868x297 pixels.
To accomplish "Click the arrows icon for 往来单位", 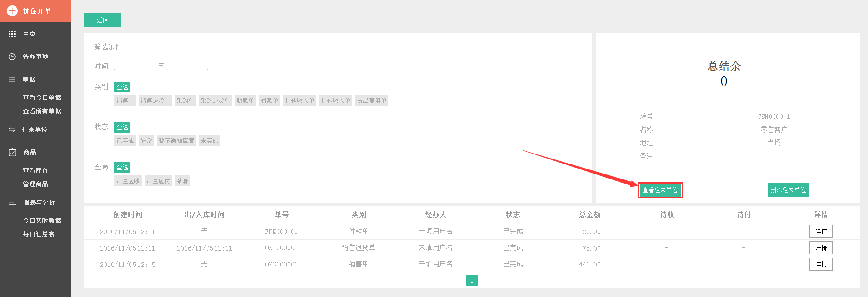I will 12,130.
